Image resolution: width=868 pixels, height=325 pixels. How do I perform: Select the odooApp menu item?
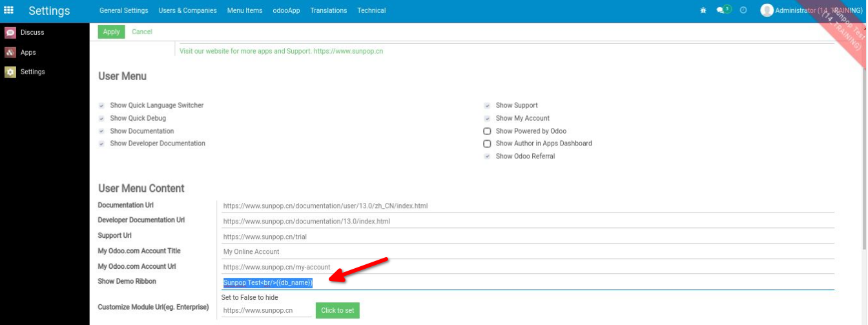[286, 10]
